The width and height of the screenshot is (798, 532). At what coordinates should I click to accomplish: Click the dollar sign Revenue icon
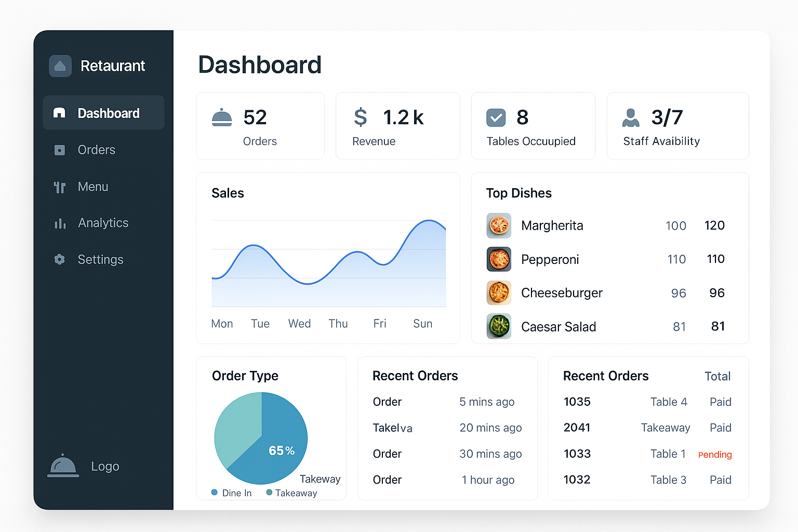(360, 117)
